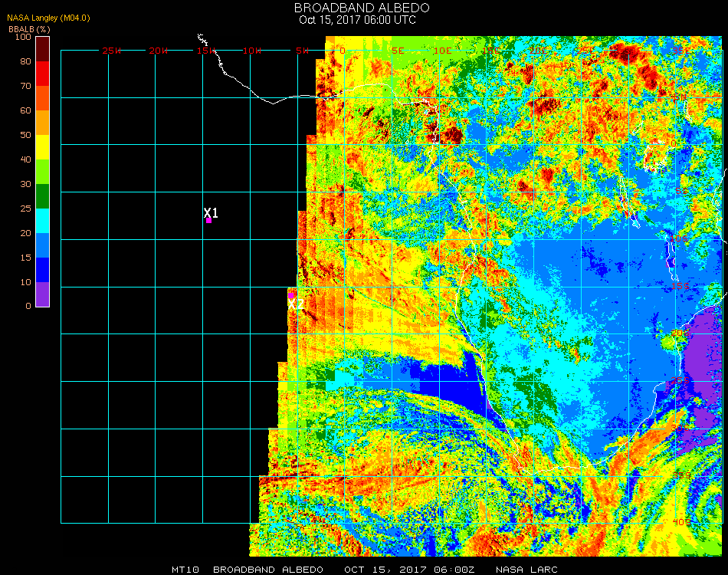The height and width of the screenshot is (575, 728).
Task: Click the legend value 25
Action: click(25, 209)
